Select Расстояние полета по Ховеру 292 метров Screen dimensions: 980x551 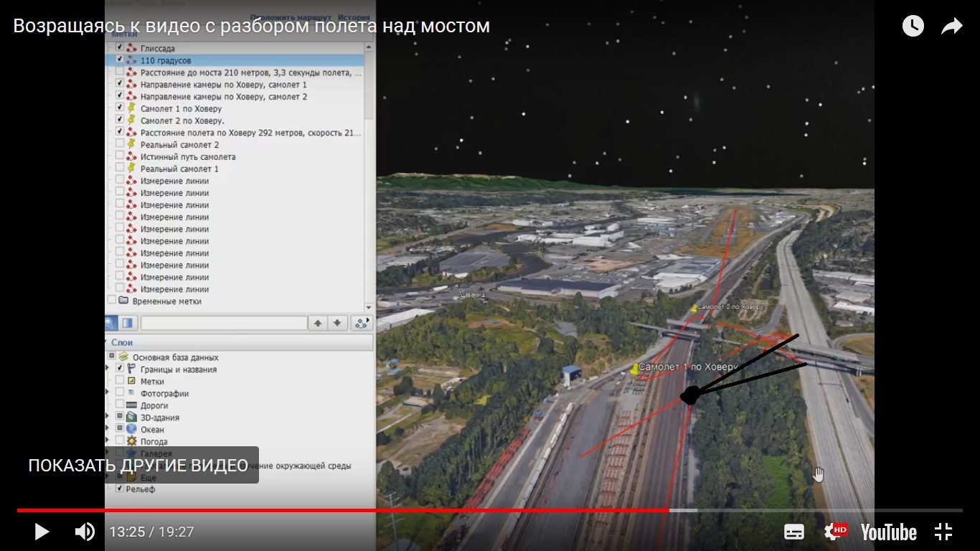250,133
